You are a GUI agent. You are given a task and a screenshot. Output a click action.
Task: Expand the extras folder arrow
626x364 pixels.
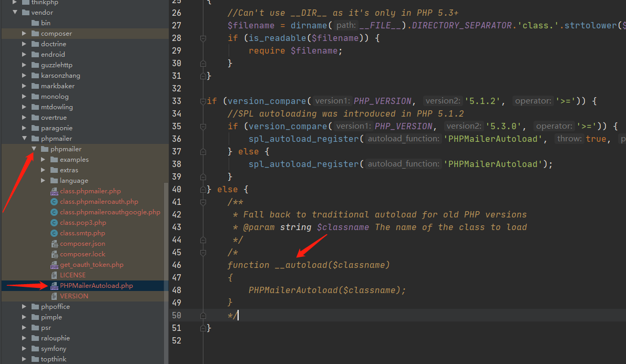[x=43, y=170]
